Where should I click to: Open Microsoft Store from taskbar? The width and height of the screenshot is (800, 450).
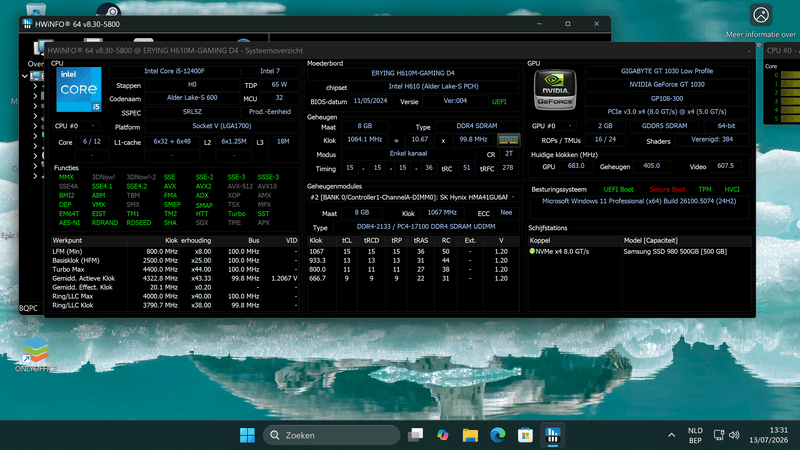coord(525,435)
